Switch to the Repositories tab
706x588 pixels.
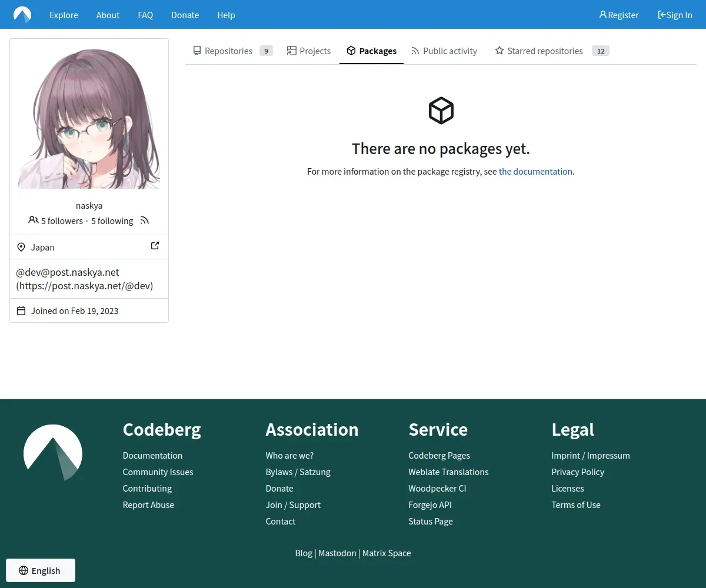[232, 51]
